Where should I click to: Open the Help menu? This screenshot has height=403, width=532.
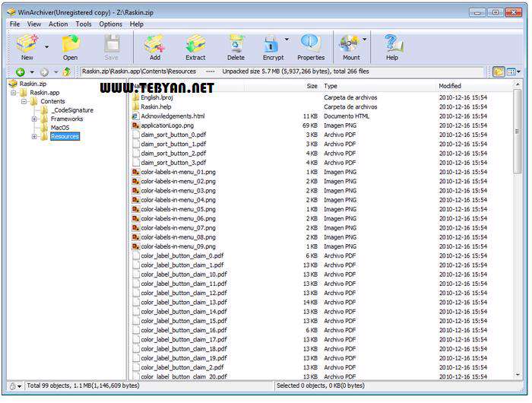(136, 24)
